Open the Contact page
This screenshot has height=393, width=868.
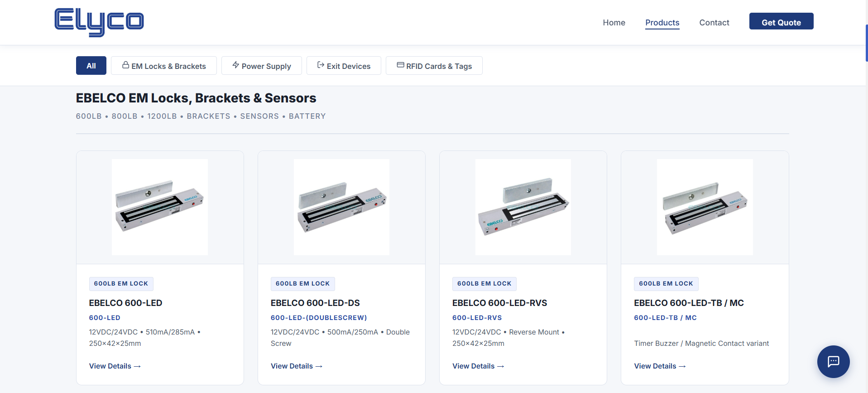tap(714, 23)
